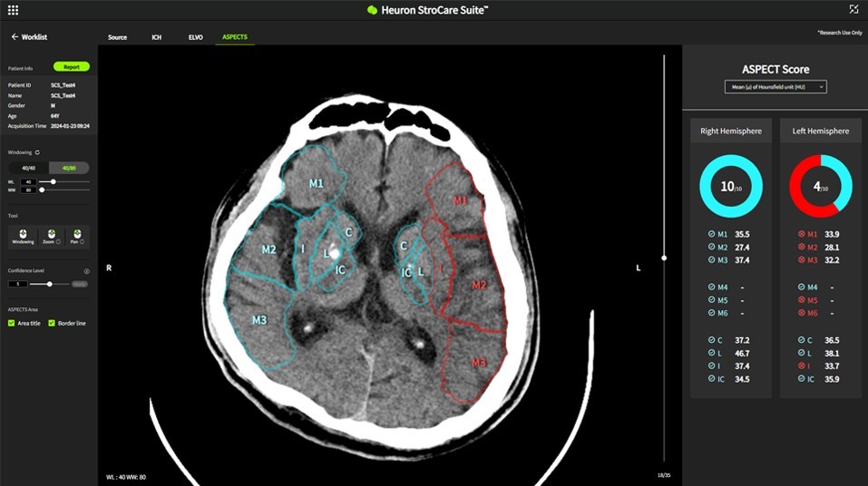The width and height of the screenshot is (868, 486).
Task: Click the WL value input field
Action: click(28, 181)
